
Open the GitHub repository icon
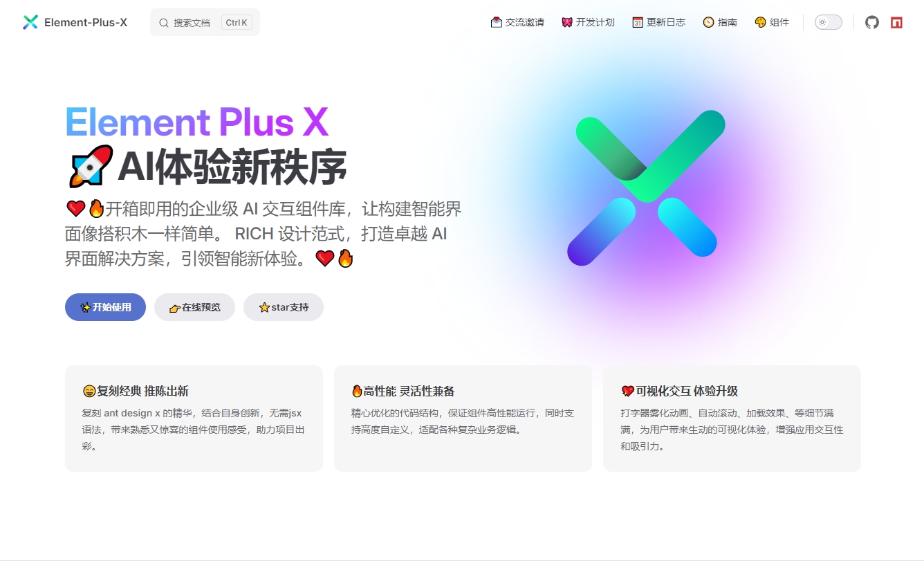click(872, 22)
